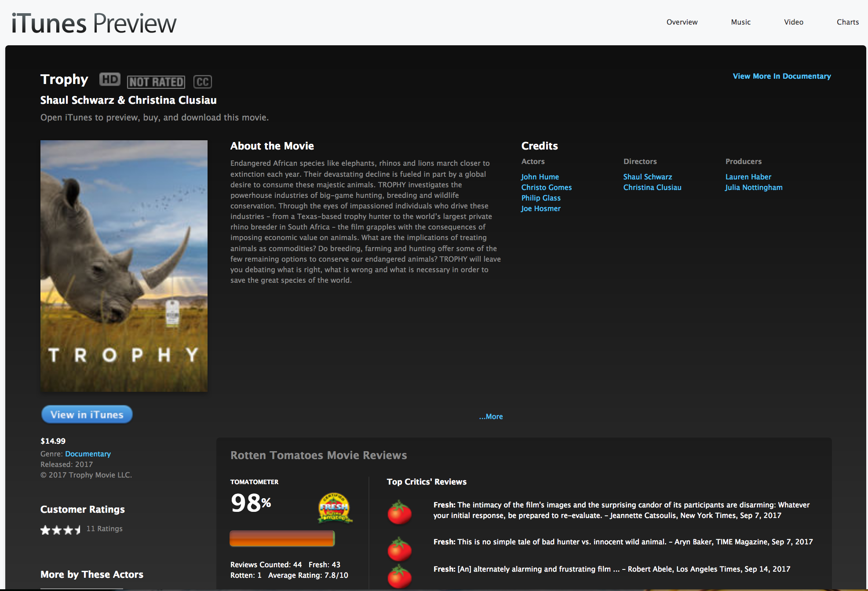Open the Overview menu item
Screen dimensions: 868x591
tap(682, 22)
